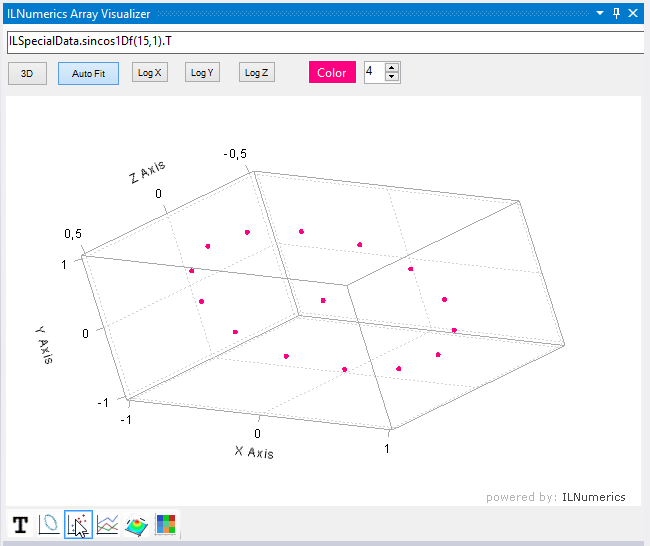This screenshot has width=650, height=546.
Task: Toggle Auto Fit button
Action: [88, 73]
